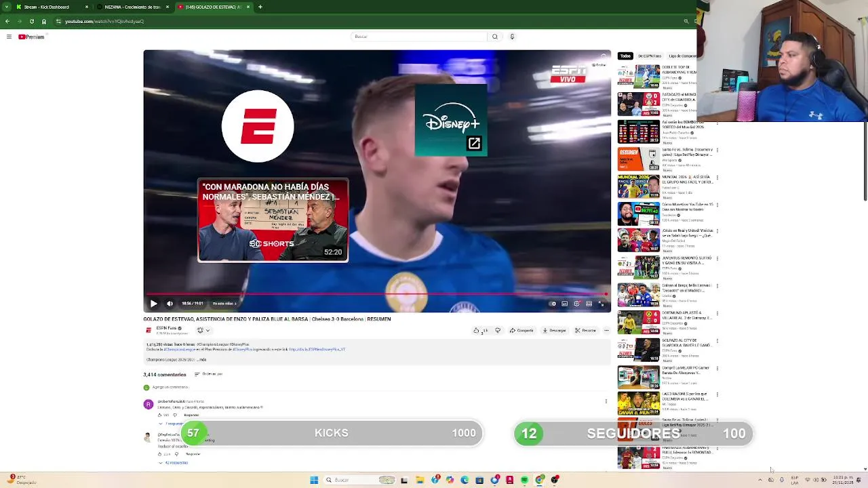This screenshot has width=868, height=488.
Task: Open the ESPN Fans channel name link
Action: [166, 328]
